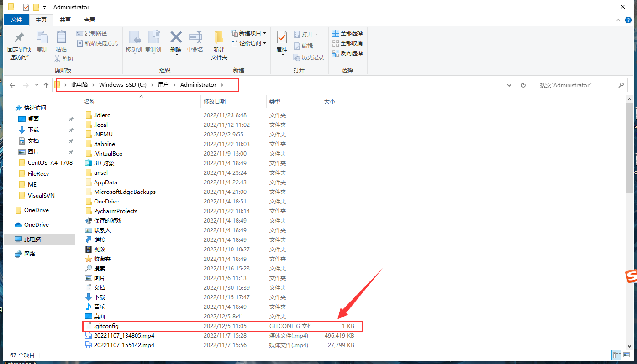Click the 粘贴 (Paste) icon

[61, 41]
